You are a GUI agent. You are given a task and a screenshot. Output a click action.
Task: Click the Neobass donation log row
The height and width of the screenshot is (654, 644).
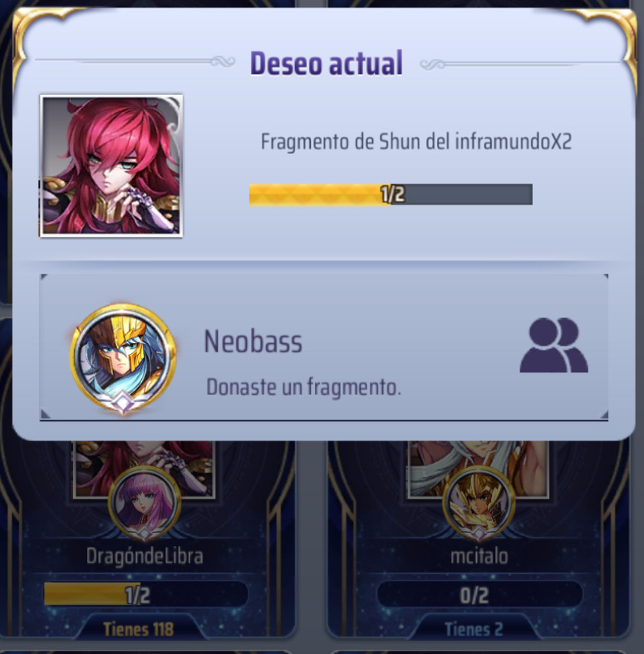324,347
